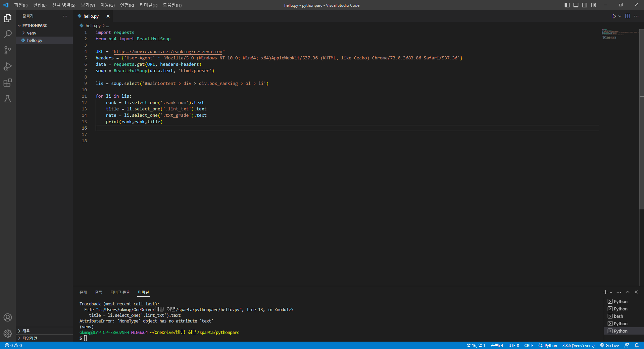The width and height of the screenshot is (644, 349).
Task: Open the Manage gear settings icon
Action: click(8, 334)
